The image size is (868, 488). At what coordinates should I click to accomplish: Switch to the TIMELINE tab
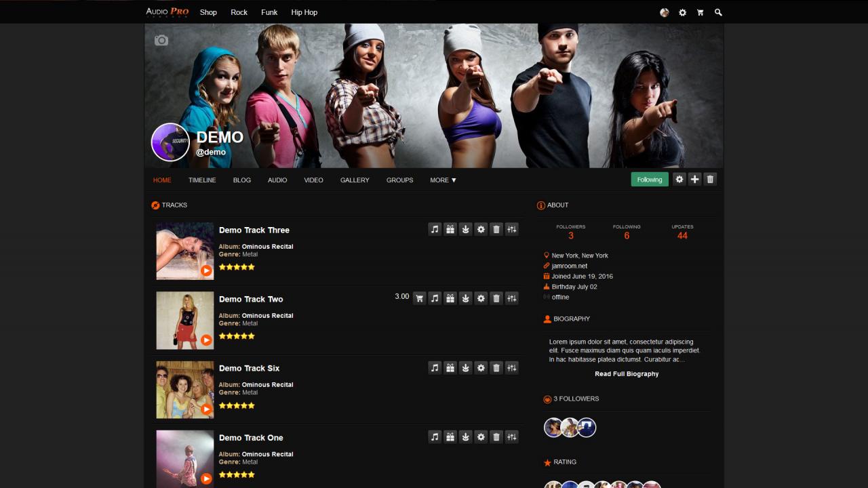202,180
